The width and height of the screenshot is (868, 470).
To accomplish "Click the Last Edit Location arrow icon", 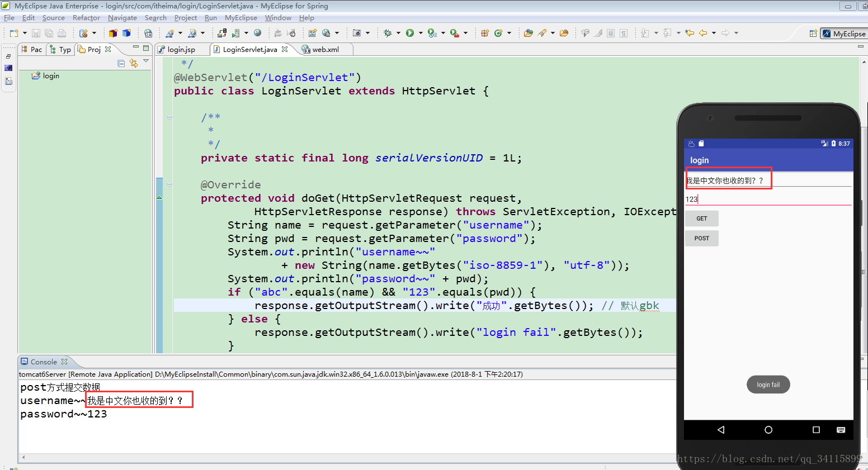I will 690,34.
